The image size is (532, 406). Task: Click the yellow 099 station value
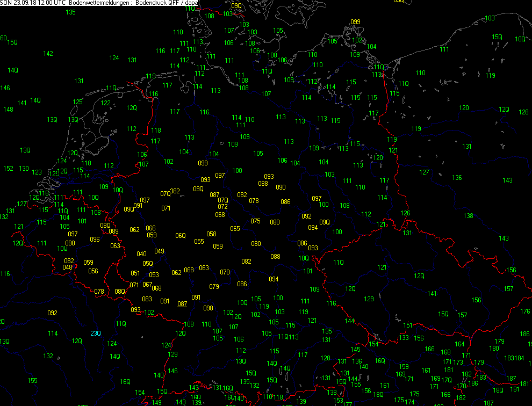point(355,22)
